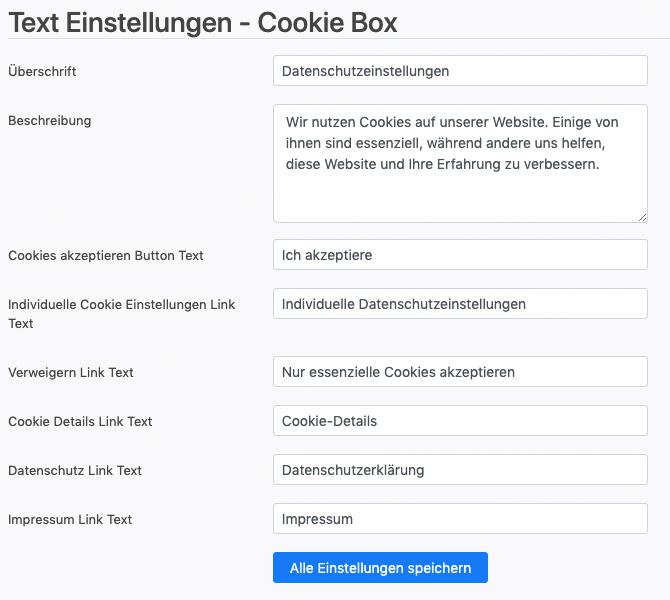Select the Cookies akzeptieren Button Text field
Image resolution: width=670 pixels, height=600 pixels.
point(460,255)
